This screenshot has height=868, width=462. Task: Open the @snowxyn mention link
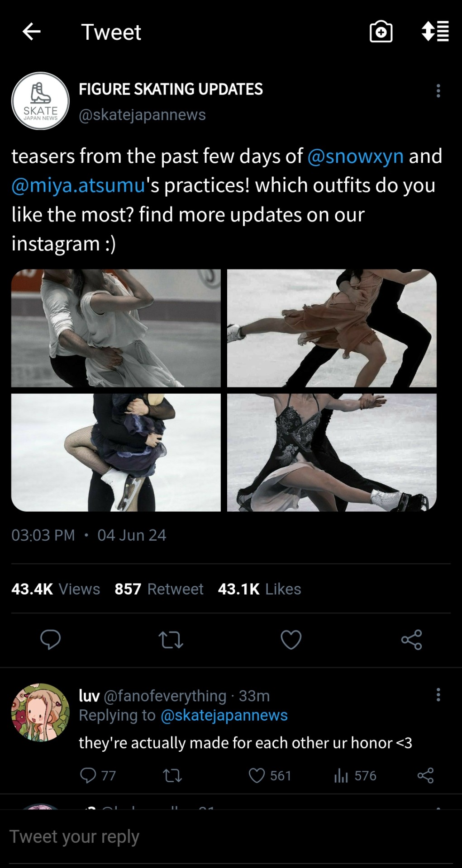(x=355, y=156)
